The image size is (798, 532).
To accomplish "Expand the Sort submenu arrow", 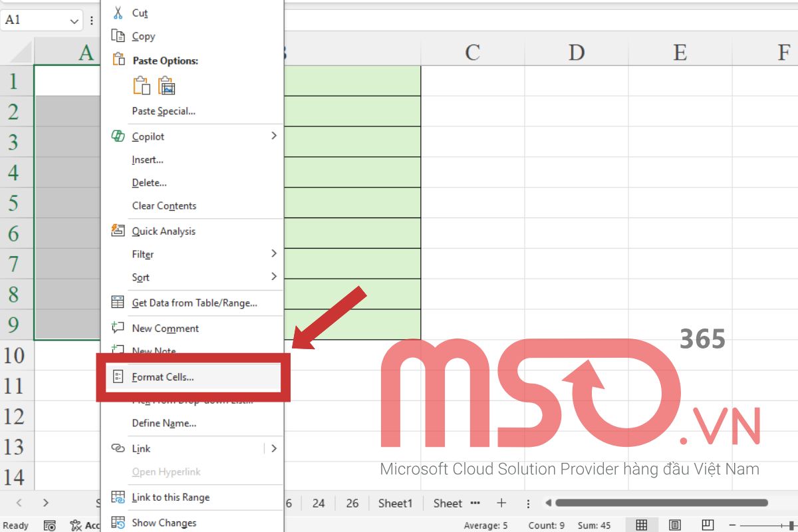I will (x=274, y=276).
